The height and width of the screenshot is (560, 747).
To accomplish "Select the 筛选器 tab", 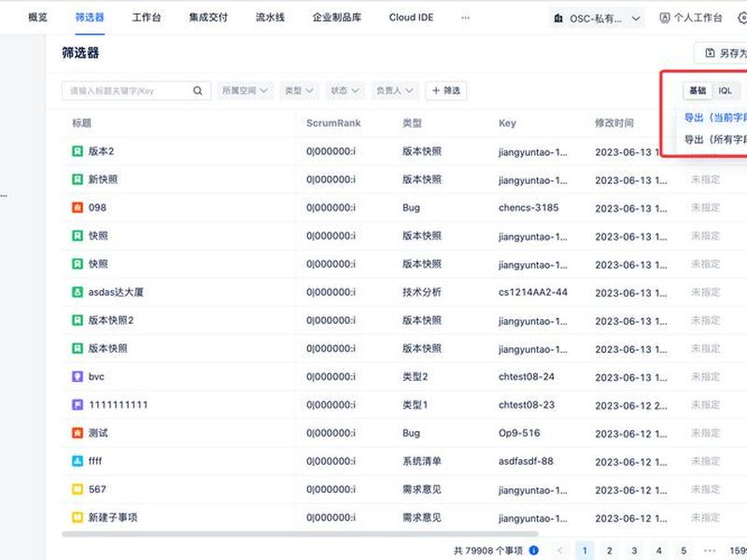I will [90, 18].
